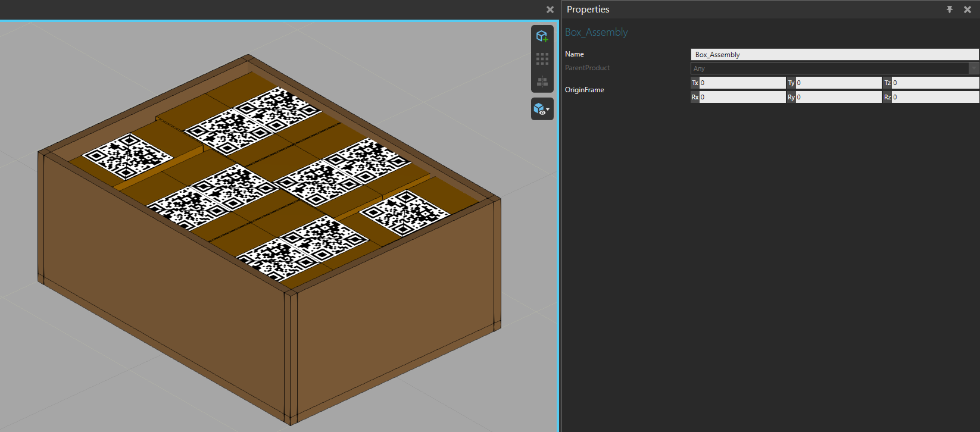Select the Tz translation input
This screenshot has height=432, width=980.
click(934, 83)
